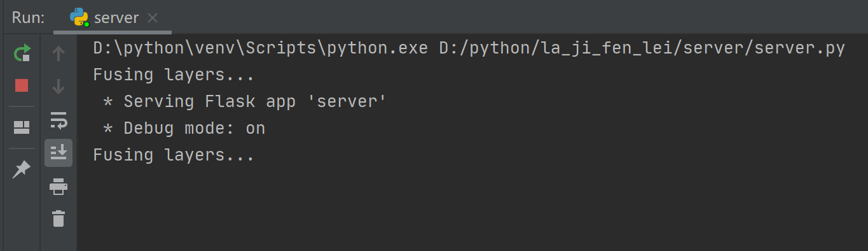The image size is (868, 251).
Task: Place the cursor on the last Fusing layers line
Action: pos(174,155)
